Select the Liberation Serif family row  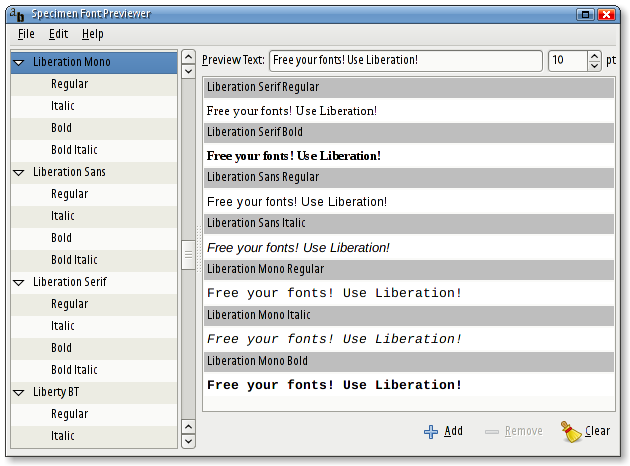94,282
